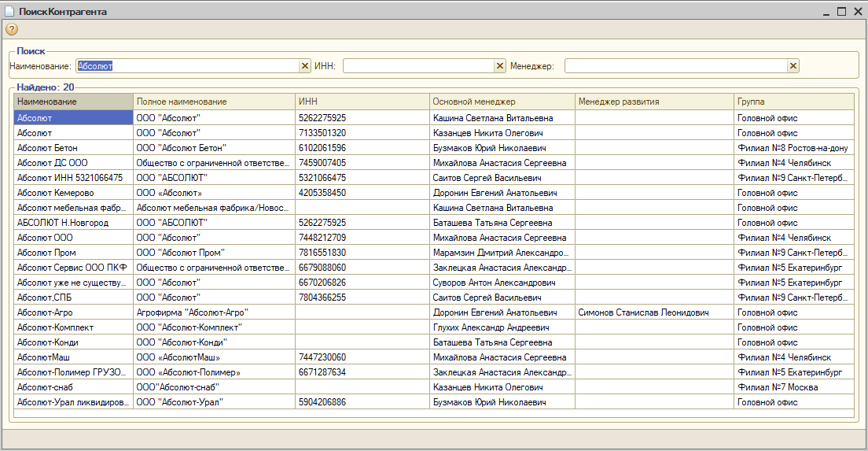Sort by the Наименование column header
Screen dimensions: 868x451
pyautogui.click(x=74, y=102)
